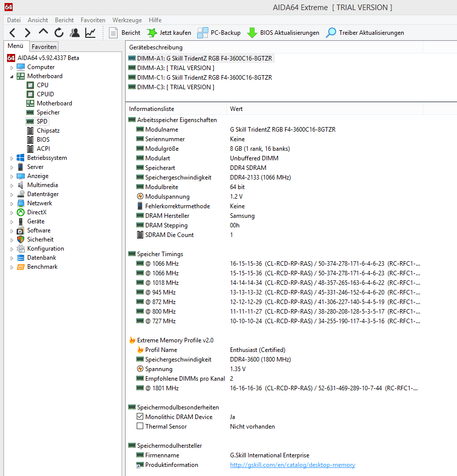The height and width of the screenshot is (476, 457).
Task: Select Speicher in the tree
Action: pos(43,112)
